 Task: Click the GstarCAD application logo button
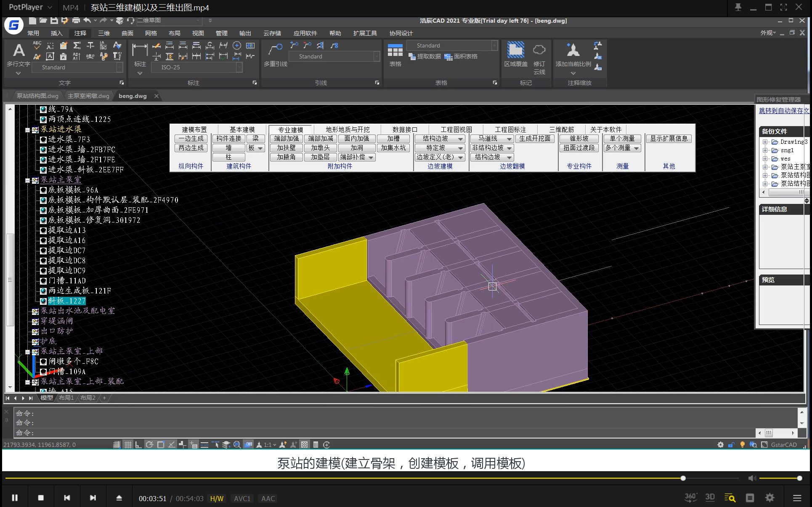pos(14,25)
